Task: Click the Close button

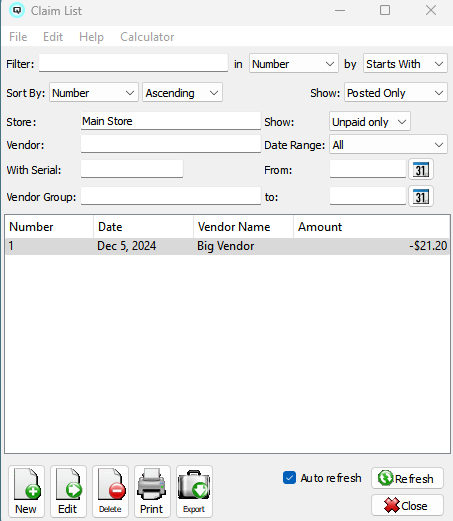Action: click(x=407, y=505)
